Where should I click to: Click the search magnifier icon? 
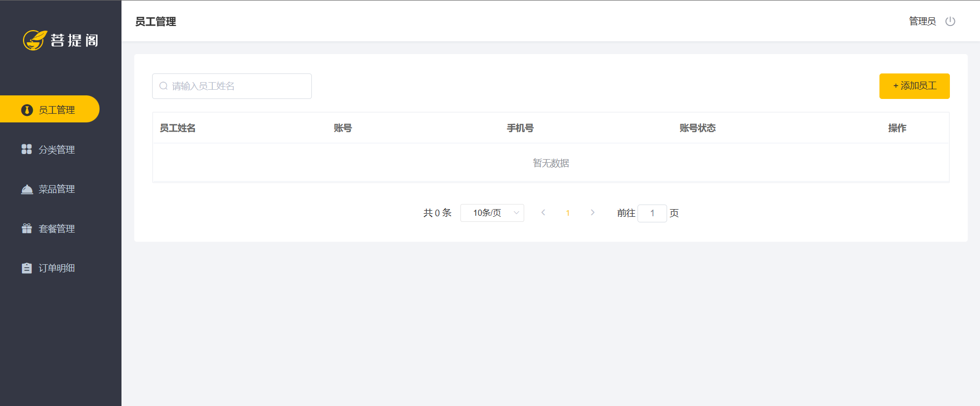click(x=163, y=86)
